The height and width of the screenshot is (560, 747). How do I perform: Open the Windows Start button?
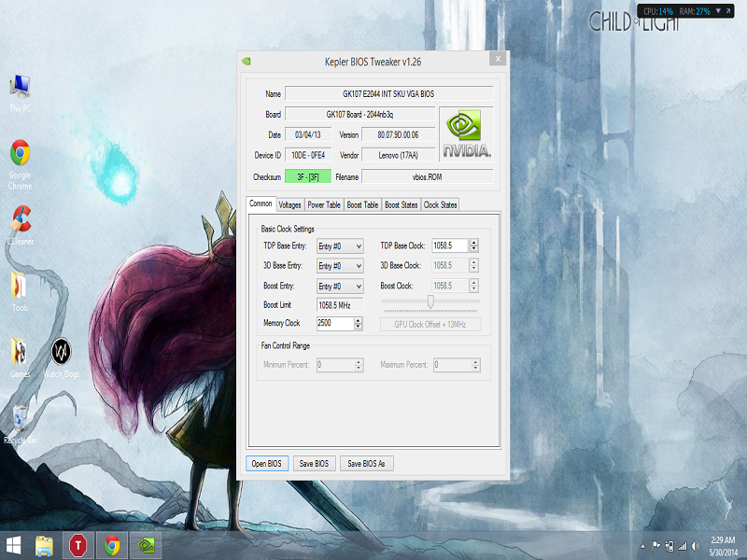13,546
